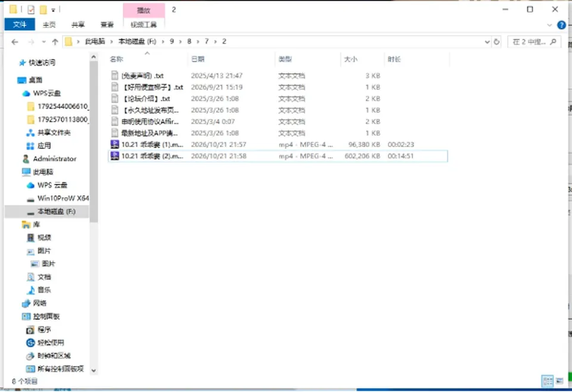Expand the breadcrumb chevron after 此电脑
The width and height of the screenshot is (572, 392).
click(111, 42)
